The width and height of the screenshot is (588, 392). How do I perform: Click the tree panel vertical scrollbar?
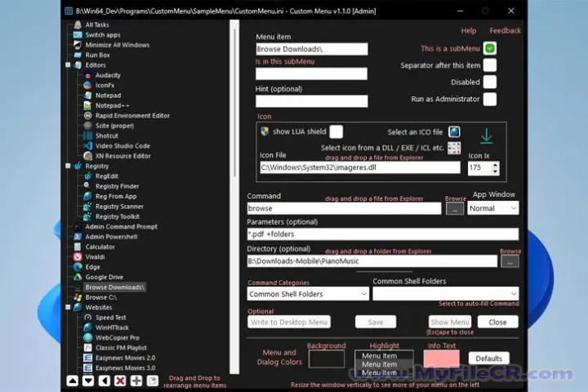(x=234, y=197)
